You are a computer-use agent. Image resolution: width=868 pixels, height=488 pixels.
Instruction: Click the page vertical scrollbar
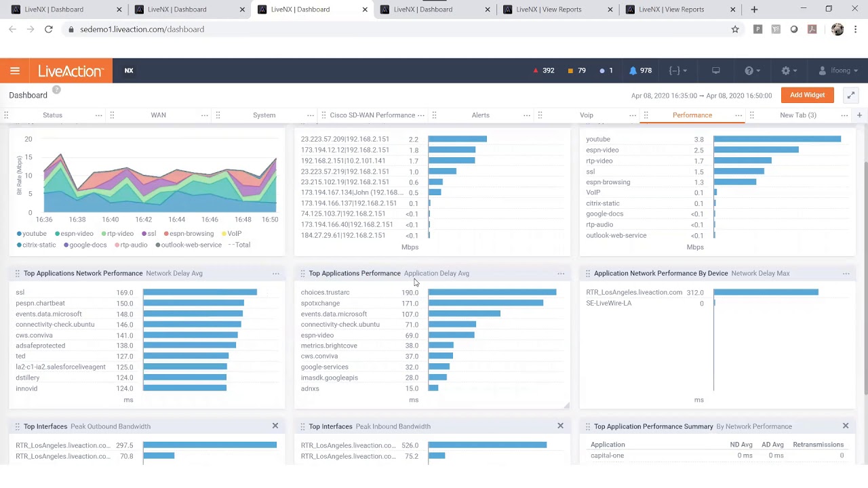pos(865,278)
